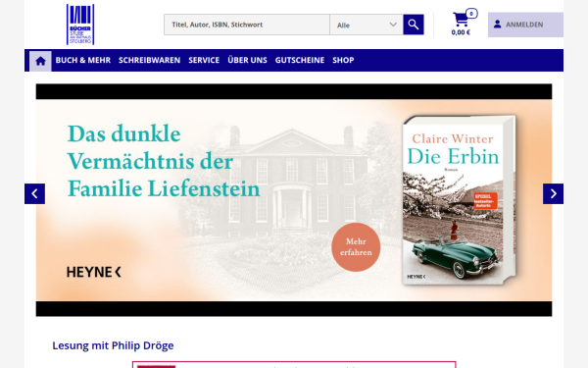This screenshot has width=588, height=368.
Task: Open the Schreibwaren menu
Action: coord(149,60)
